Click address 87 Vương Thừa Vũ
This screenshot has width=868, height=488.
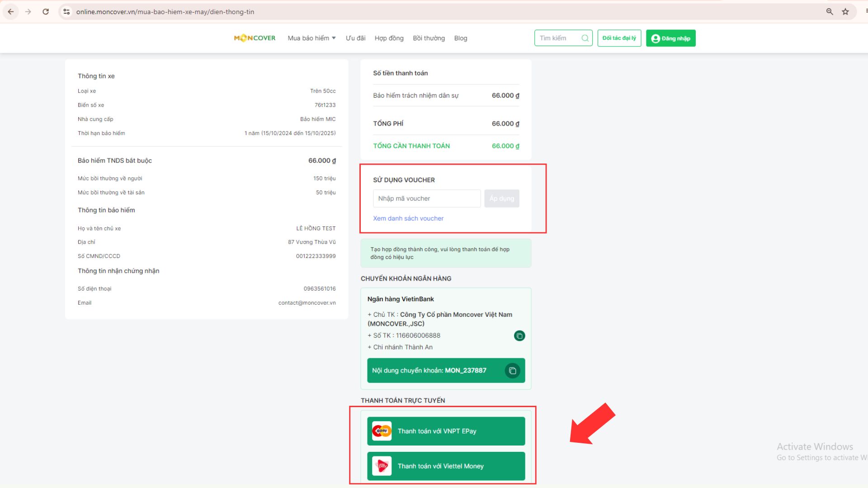[311, 242]
